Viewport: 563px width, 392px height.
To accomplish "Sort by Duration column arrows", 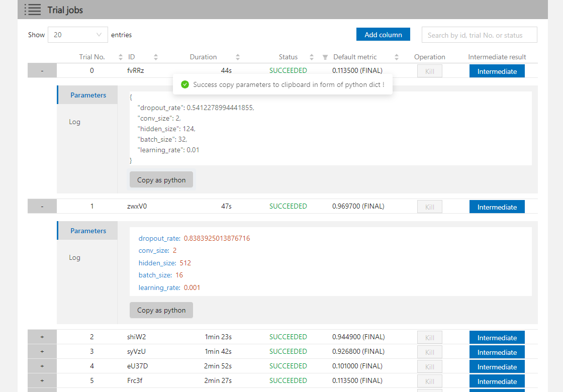I will 238,57.
